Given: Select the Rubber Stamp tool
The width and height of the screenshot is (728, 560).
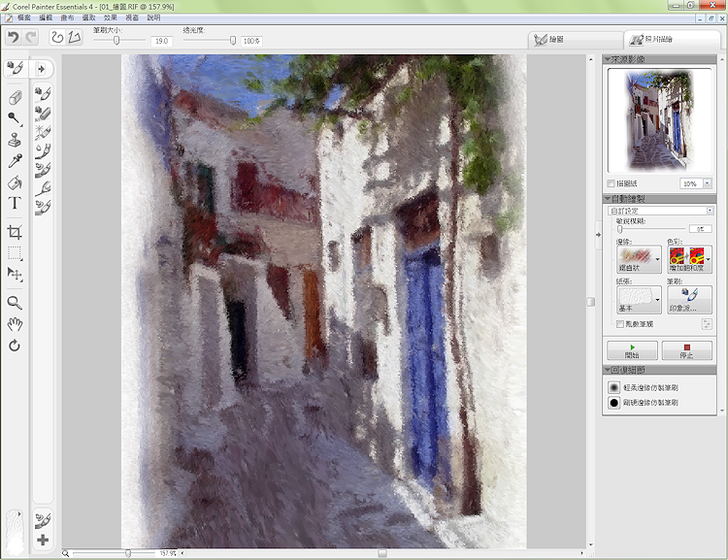Looking at the screenshot, I should coord(15,140).
